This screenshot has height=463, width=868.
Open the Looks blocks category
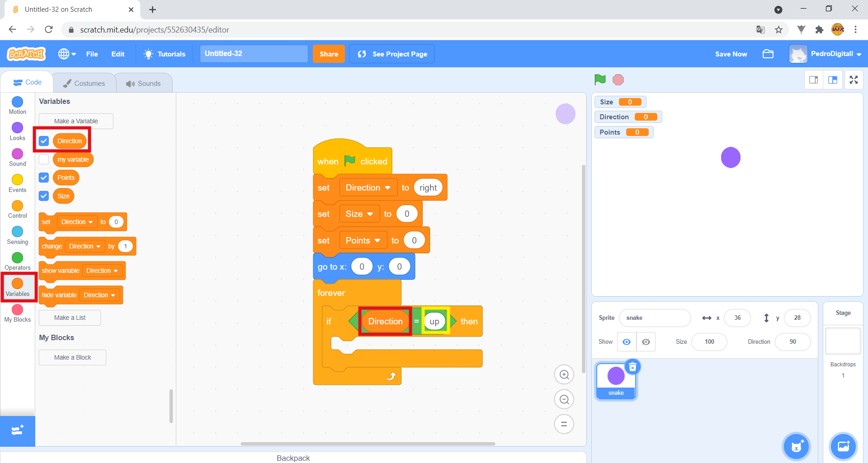tap(17, 131)
